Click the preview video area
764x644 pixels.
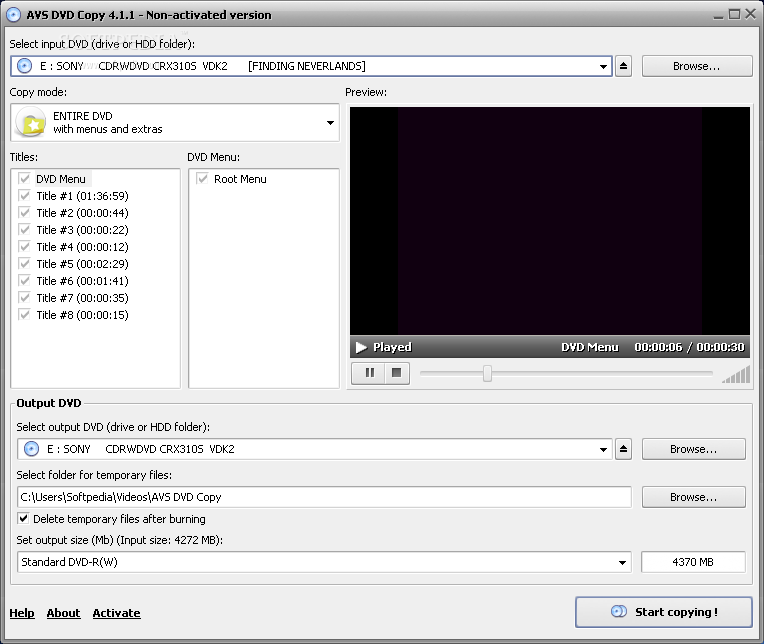[550, 221]
